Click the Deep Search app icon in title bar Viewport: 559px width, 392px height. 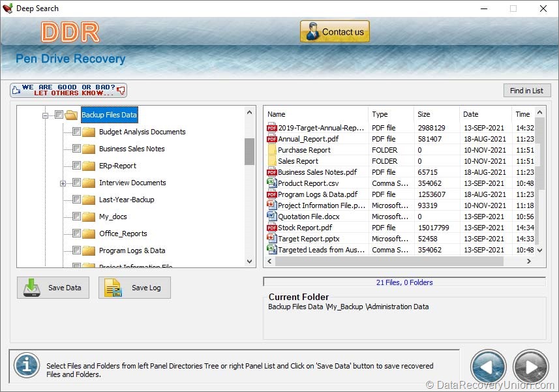pos(7,8)
